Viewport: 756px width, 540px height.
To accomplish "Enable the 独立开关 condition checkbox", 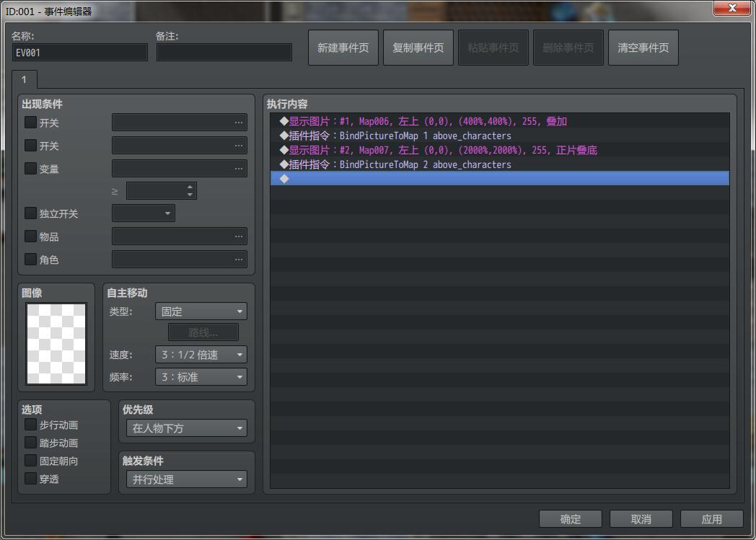I will (x=30, y=213).
